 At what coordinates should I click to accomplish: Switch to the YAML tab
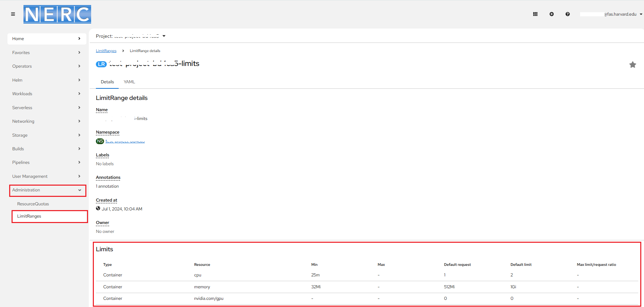point(129,82)
